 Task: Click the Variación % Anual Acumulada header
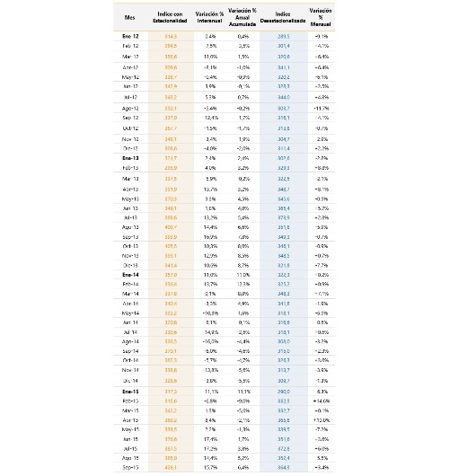pos(242,17)
